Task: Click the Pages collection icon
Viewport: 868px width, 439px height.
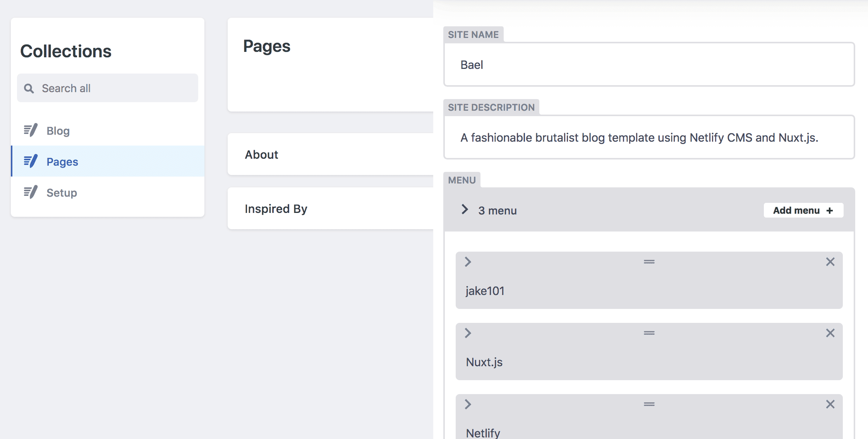Action: click(x=30, y=161)
